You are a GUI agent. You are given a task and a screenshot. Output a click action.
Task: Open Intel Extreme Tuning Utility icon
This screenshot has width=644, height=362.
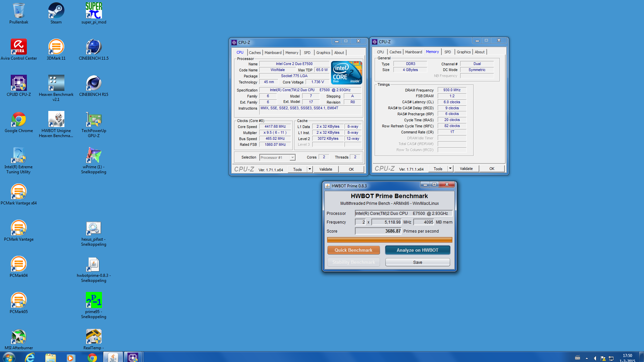point(19,160)
